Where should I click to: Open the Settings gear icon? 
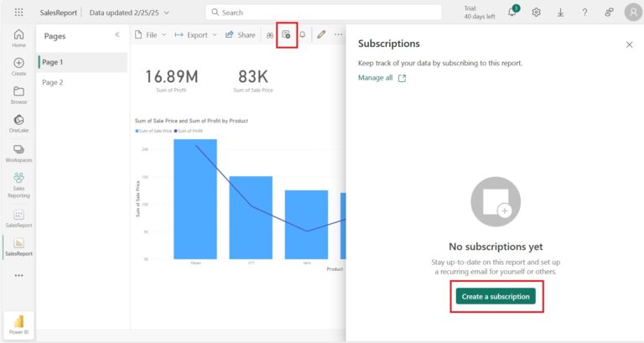tap(537, 13)
